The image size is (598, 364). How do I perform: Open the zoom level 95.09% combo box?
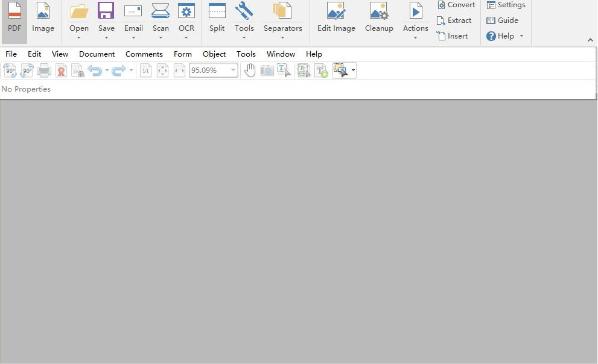pyautogui.click(x=214, y=71)
